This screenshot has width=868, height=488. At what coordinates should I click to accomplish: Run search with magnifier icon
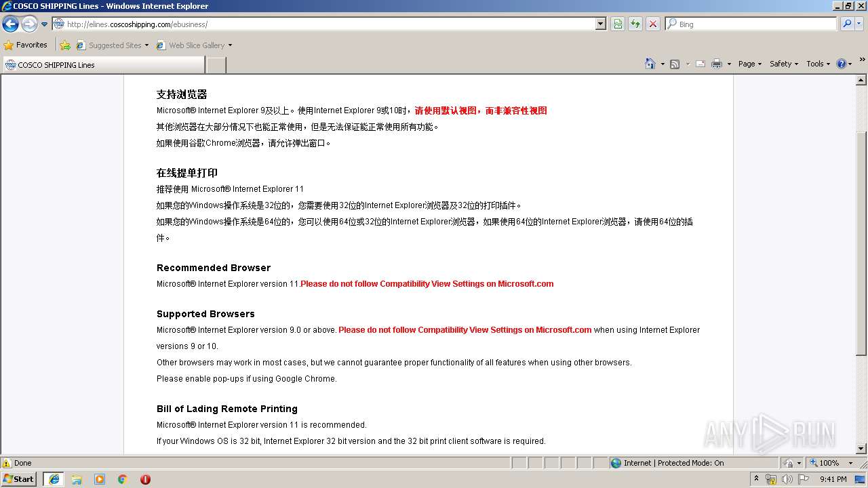click(846, 24)
